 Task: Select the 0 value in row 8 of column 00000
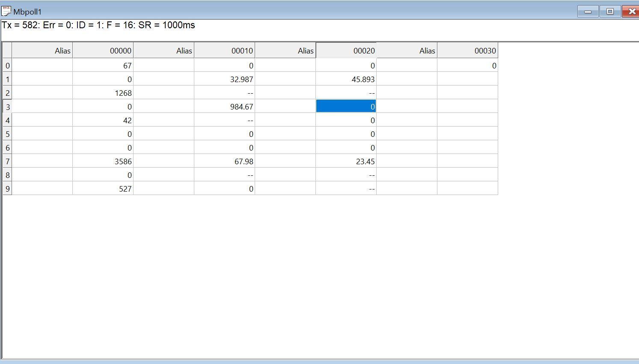(103, 175)
